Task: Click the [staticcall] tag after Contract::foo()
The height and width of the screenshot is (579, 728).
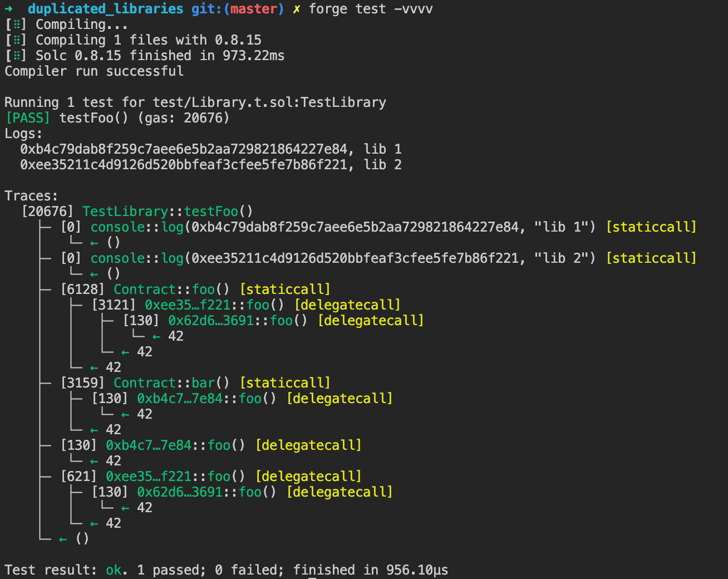Action: pyautogui.click(x=285, y=289)
